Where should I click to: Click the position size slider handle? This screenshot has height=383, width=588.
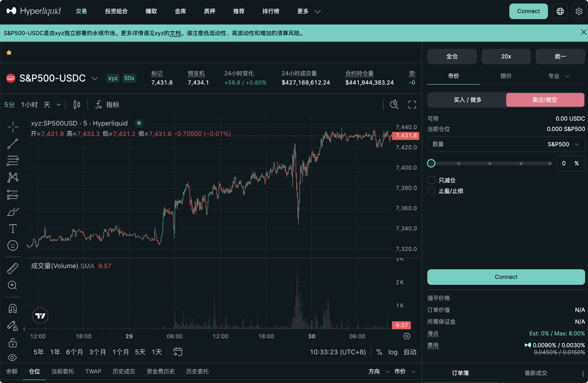pos(431,163)
